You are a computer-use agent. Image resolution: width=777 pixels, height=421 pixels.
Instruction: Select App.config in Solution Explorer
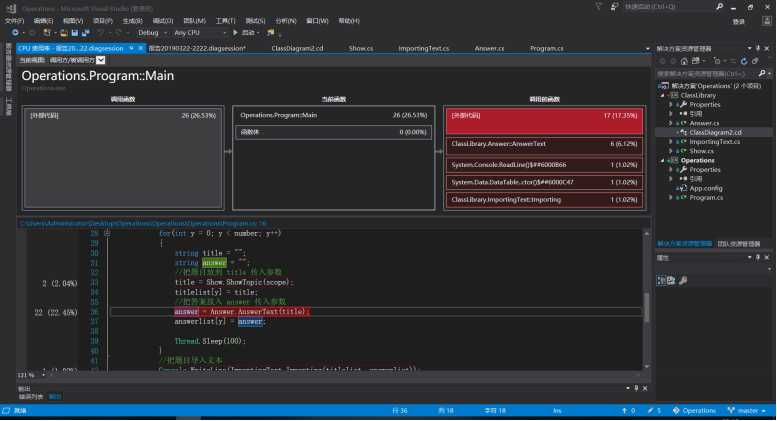click(706, 188)
